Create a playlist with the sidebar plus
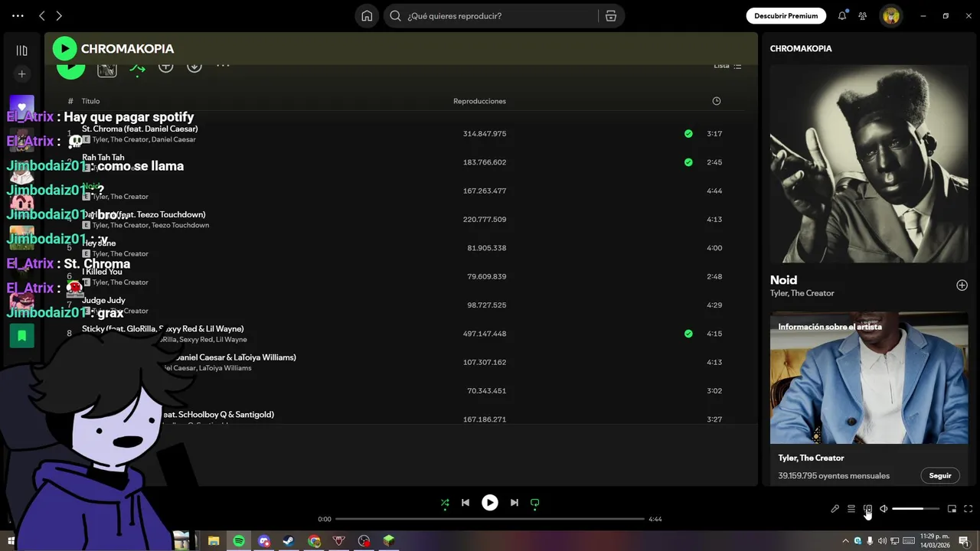 21,74
